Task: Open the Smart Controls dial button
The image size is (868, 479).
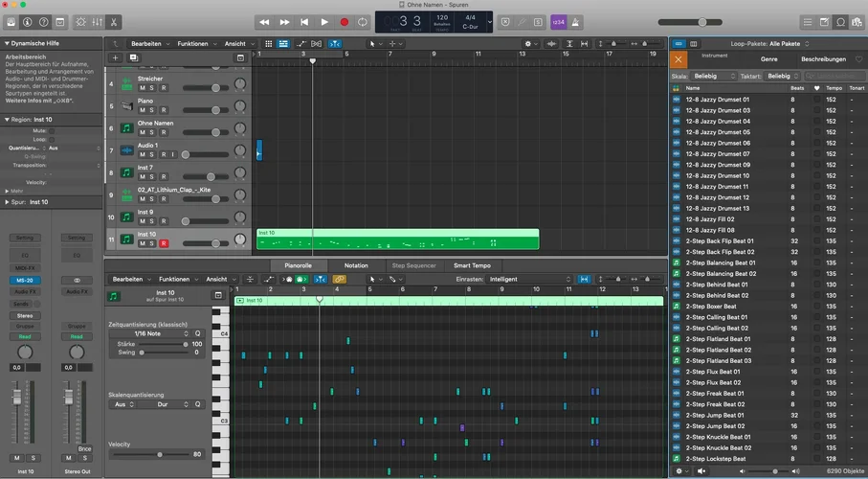Action: (80, 22)
